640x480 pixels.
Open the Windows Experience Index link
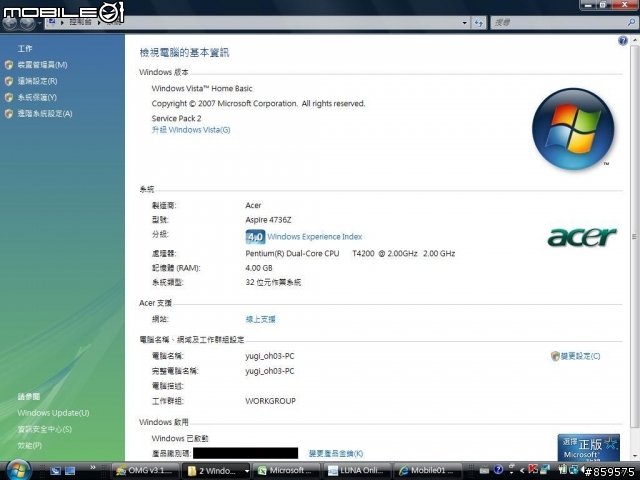315,237
